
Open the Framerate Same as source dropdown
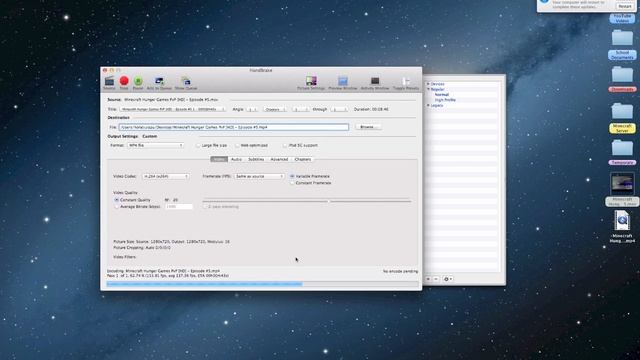[x=259, y=176]
